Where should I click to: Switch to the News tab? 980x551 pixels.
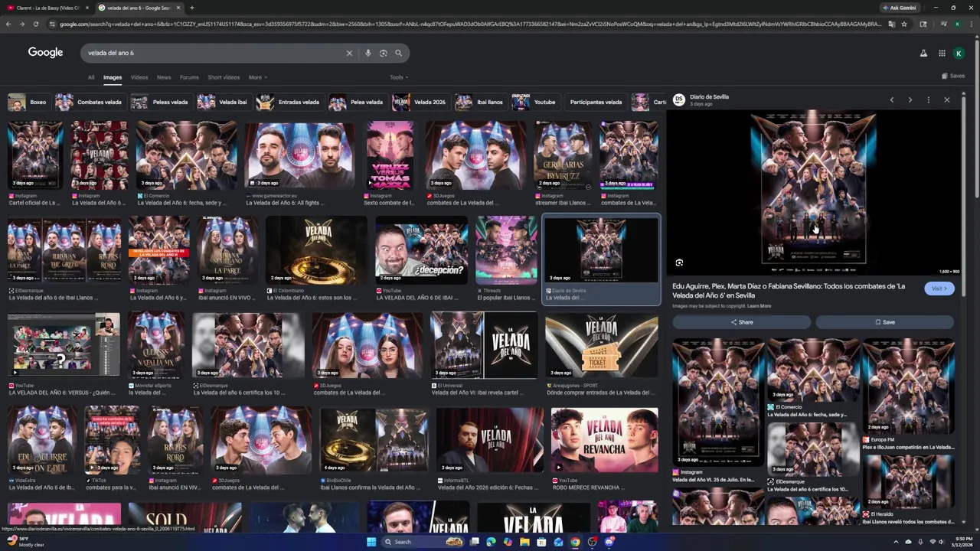tap(164, 77)
